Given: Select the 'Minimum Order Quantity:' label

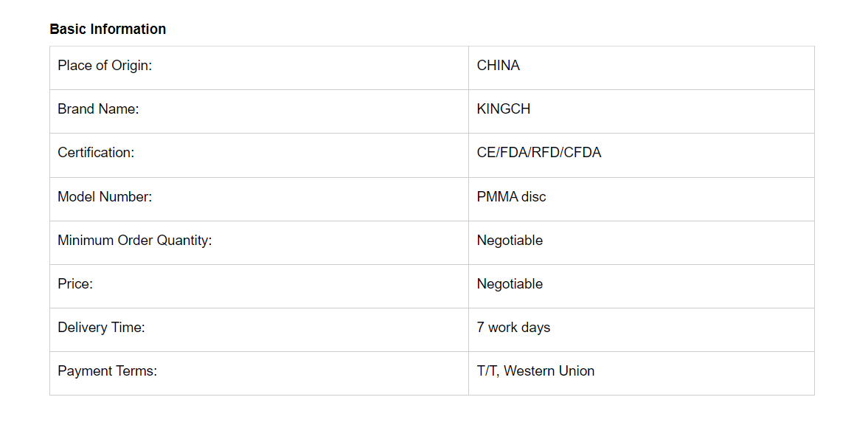Looking at the screenshot, I should coord(134,241).
